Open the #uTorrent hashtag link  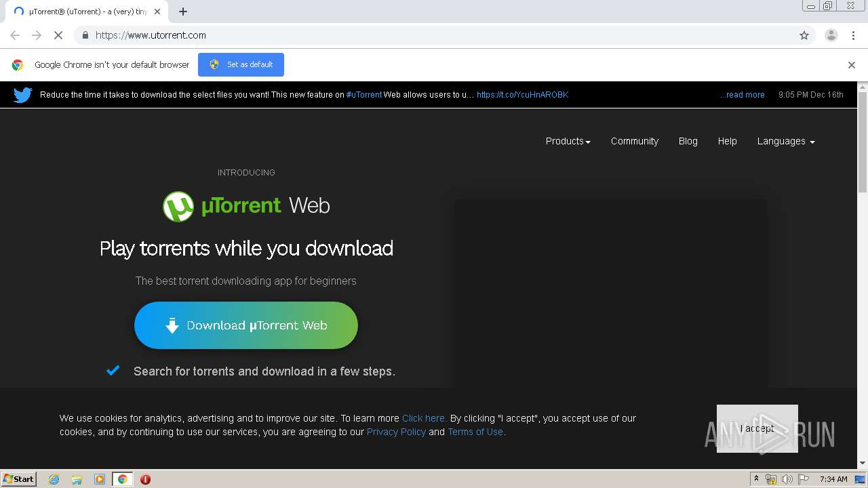pyautogui.click(x=364, y=95)
